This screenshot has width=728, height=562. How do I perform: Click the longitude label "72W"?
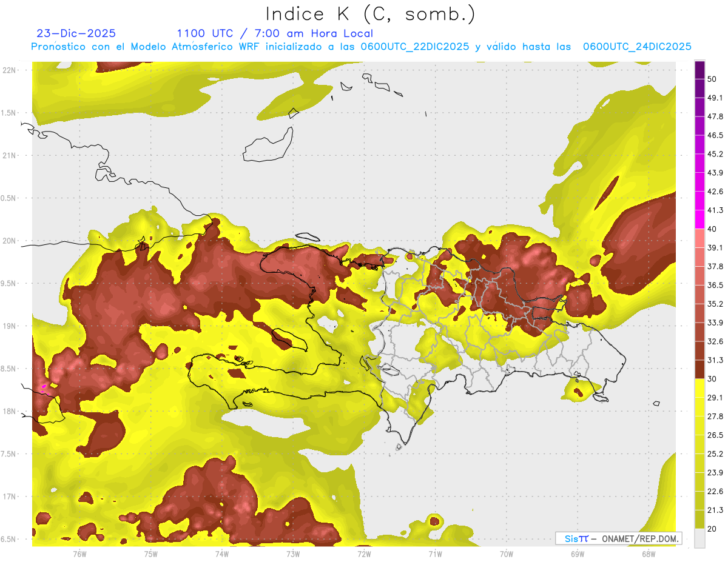coord(364,554)
